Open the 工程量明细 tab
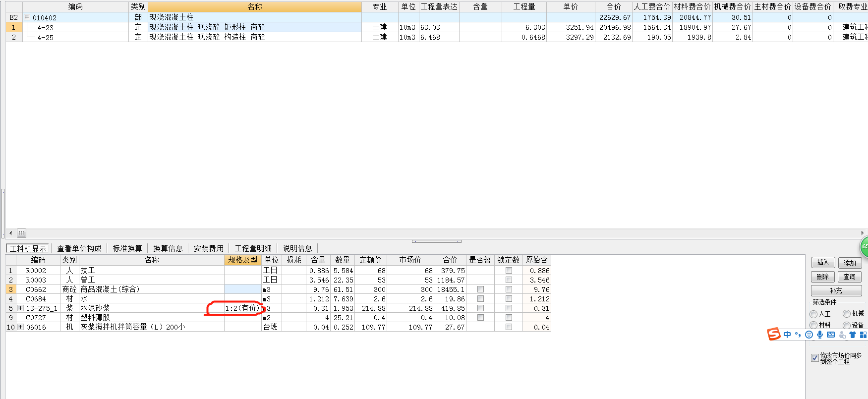The width and height of the screenshot is (868, 399). [x=253, y=249]
